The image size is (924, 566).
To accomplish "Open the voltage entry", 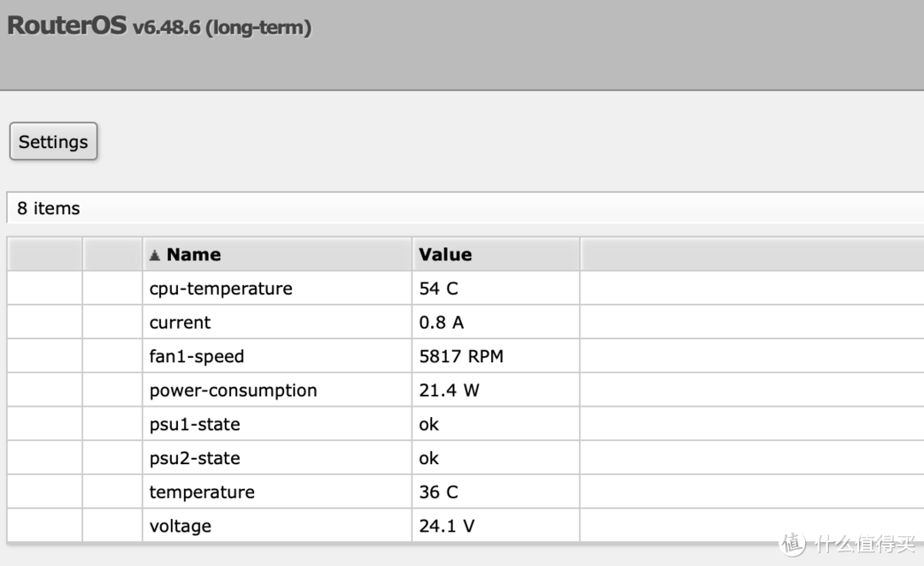I will 180,526.
